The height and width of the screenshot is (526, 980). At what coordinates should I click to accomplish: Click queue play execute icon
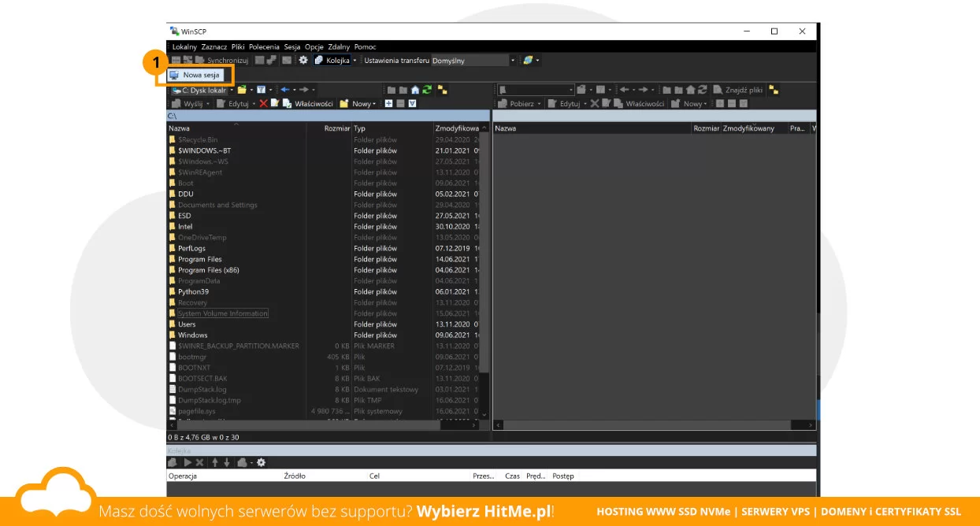click(x=187, y=462)
